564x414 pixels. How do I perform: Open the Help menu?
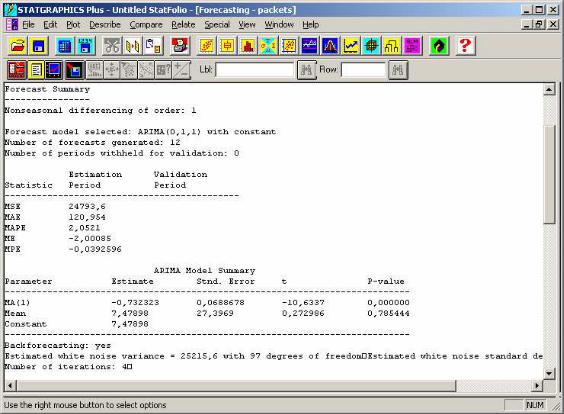[x=310, y=24]
